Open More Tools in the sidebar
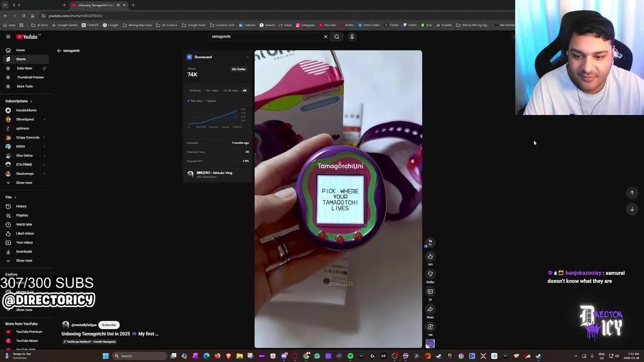Viewport: 644px width, 362px height. coord(25,86)
